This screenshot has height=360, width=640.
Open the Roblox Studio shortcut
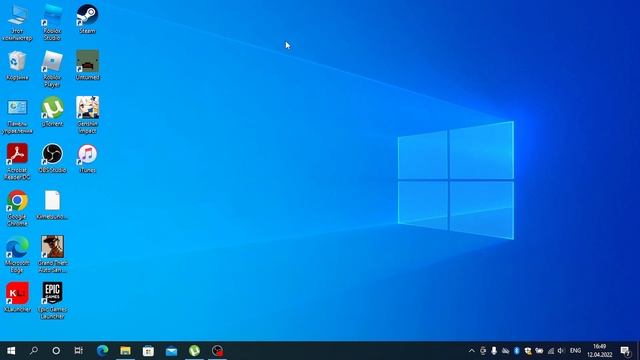point(52,22)
